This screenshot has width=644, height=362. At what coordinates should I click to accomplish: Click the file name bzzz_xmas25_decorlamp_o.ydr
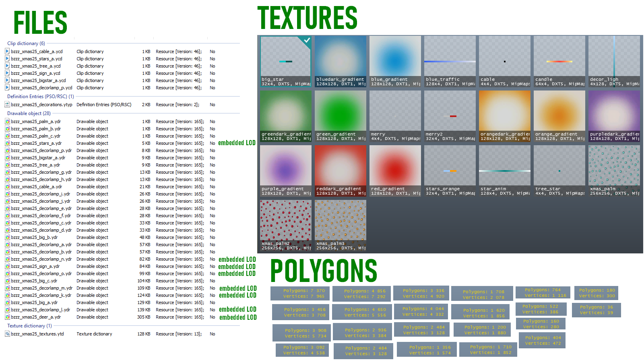[x=41, y=274]
